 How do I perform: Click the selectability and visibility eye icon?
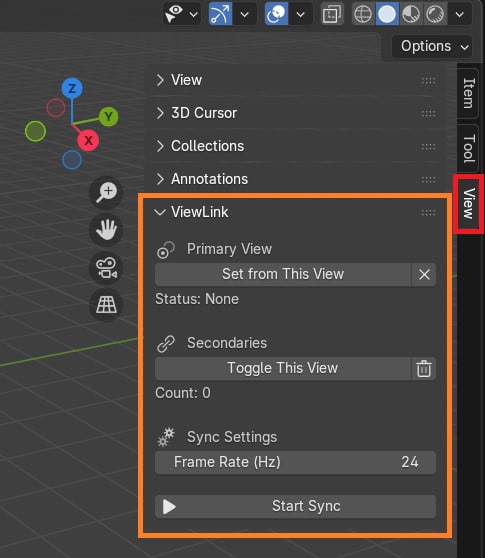[173, 14]
